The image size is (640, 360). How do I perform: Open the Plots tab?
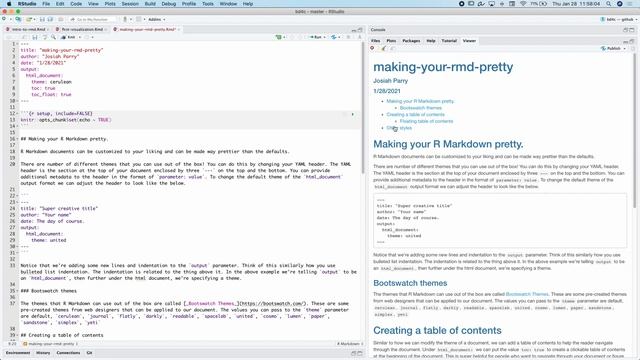(391, 41)
